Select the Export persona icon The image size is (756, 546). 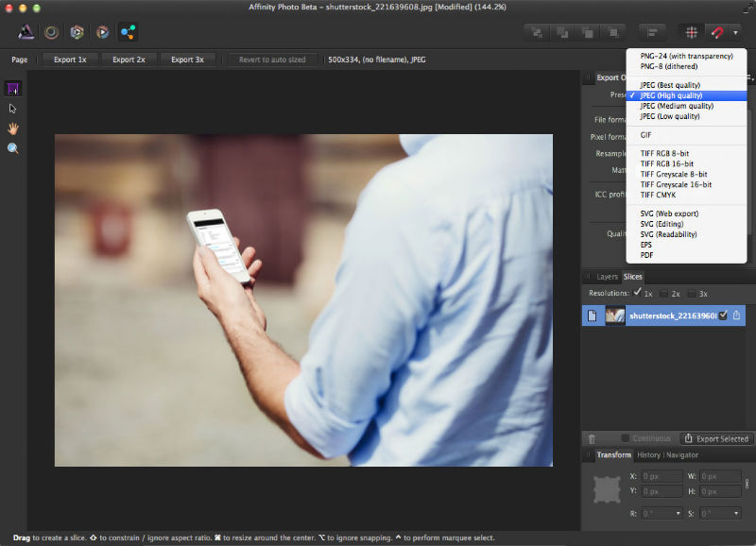(x=128, y=32)
